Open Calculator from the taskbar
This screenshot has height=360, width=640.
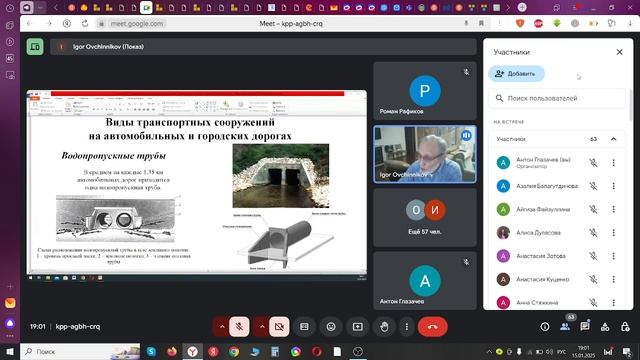275,351
